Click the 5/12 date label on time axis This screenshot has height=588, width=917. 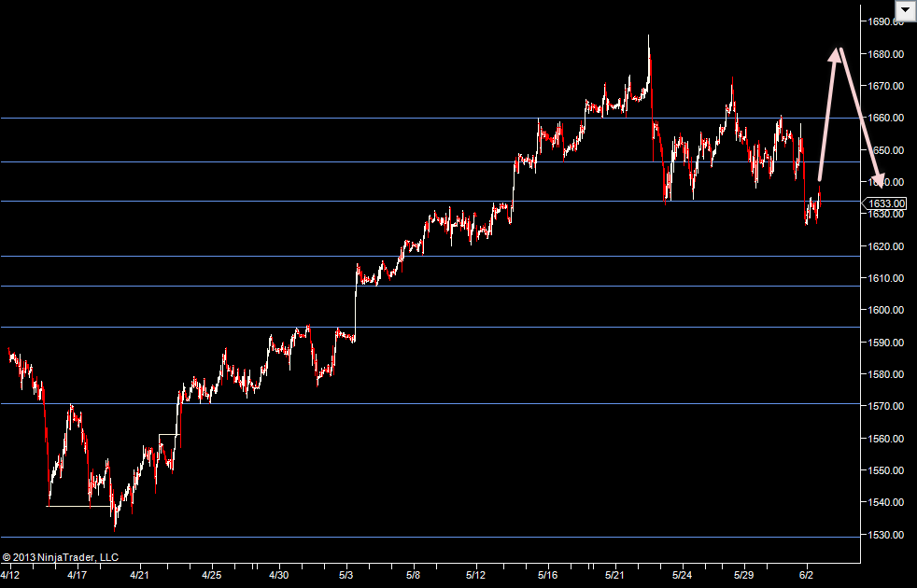(x=476, y=575)
